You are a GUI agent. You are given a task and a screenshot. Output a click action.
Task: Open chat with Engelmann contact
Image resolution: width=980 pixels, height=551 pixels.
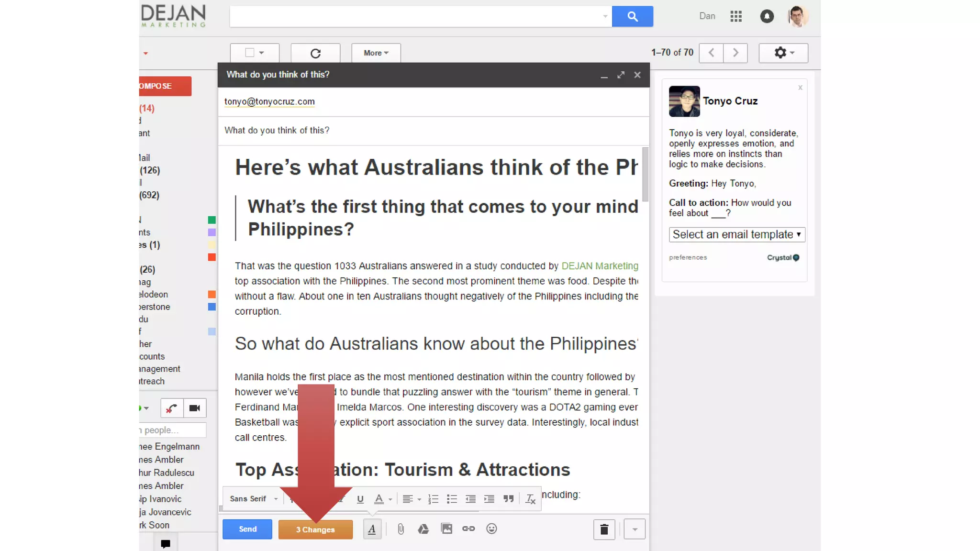(x=169, y=447)
